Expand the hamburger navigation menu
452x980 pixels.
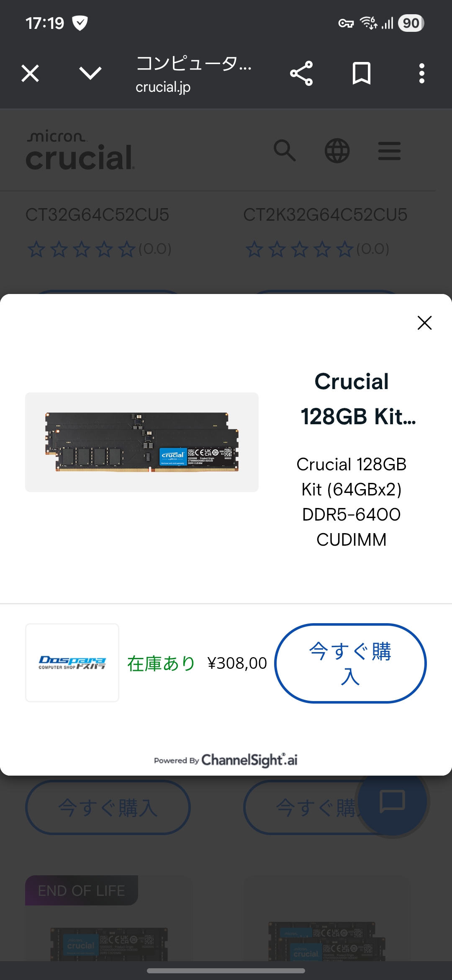[390, 151]
